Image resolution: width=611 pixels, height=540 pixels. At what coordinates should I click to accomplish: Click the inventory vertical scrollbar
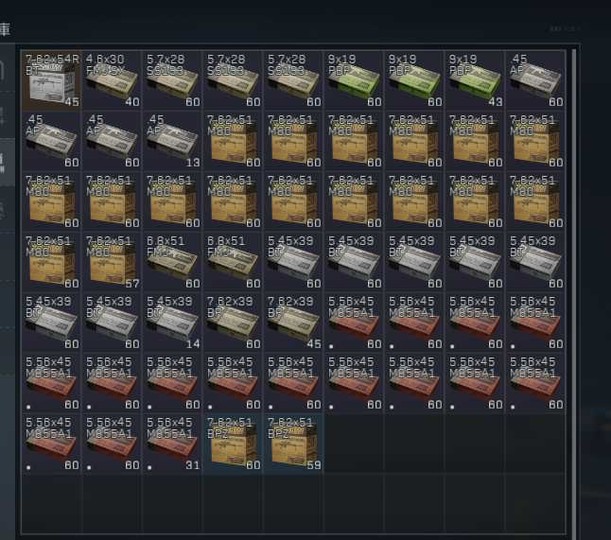pos(574,292)
